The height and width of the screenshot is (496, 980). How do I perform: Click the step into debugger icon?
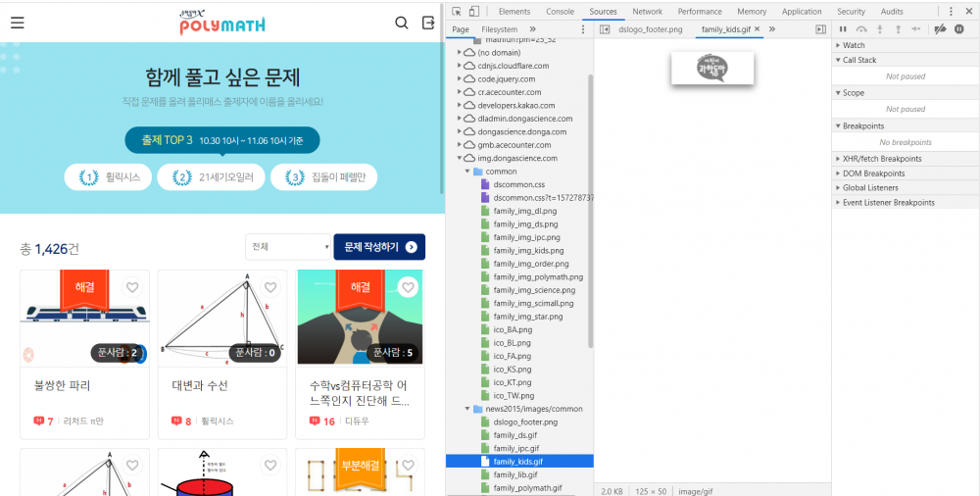pyautogui.click(x=880, y=29)
